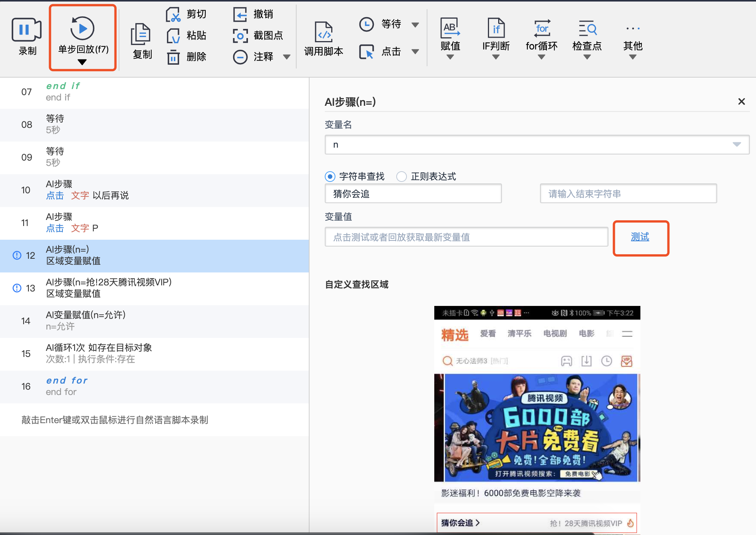The height and width of the screenshot is (535, 756).
Task: Select step 10 点击 文字 以后再说
Action: [154, 190]
